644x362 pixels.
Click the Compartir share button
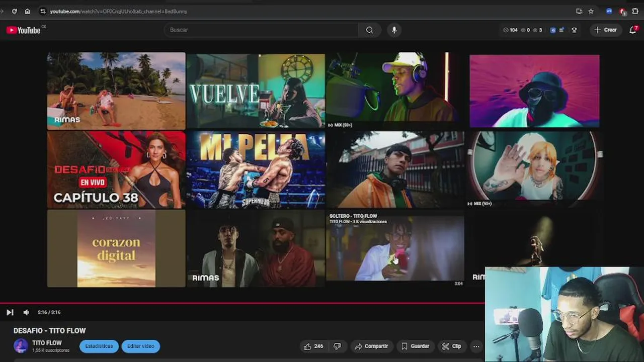click(x=371, y=346)
